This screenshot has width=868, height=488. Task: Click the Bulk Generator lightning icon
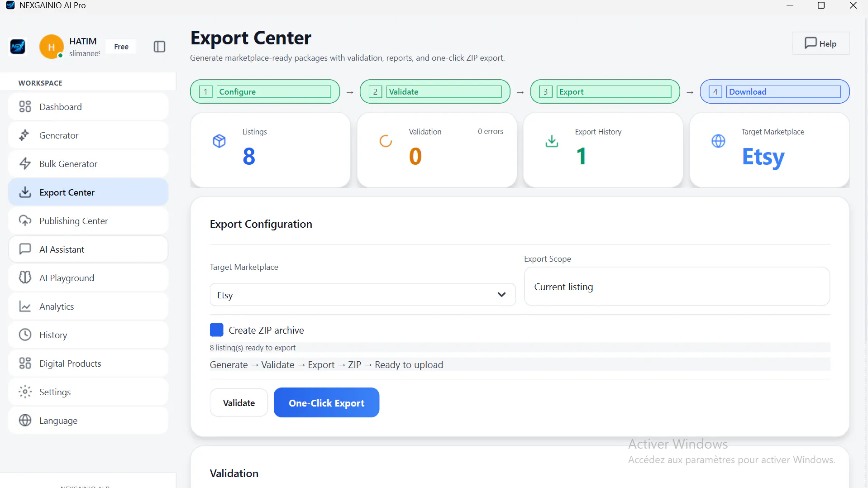(x=25, y=163)
